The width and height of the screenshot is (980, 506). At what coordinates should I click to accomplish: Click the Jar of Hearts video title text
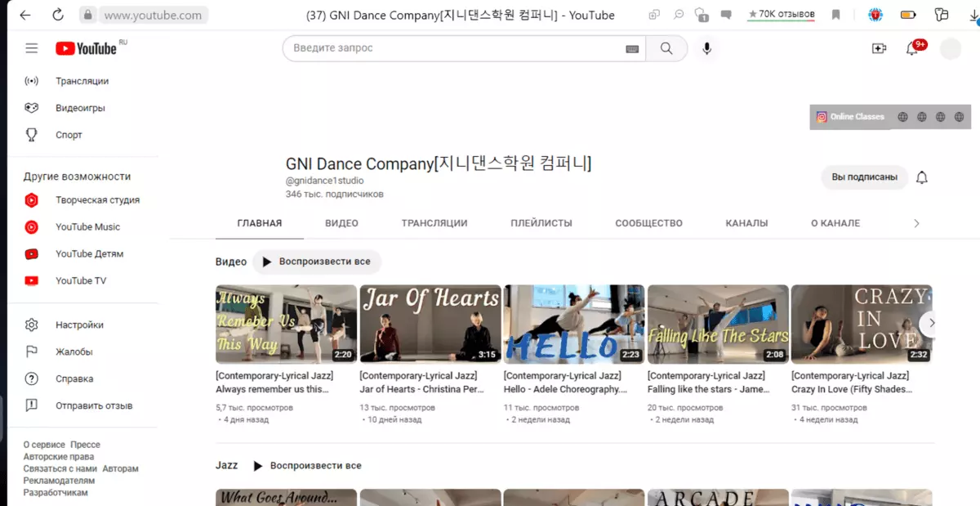pyautogui.click(x=424, y=383)
